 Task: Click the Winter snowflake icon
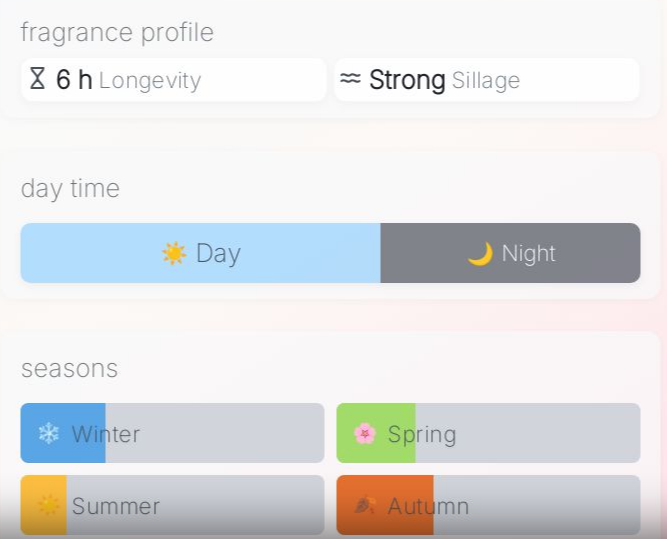click(48, 434)
